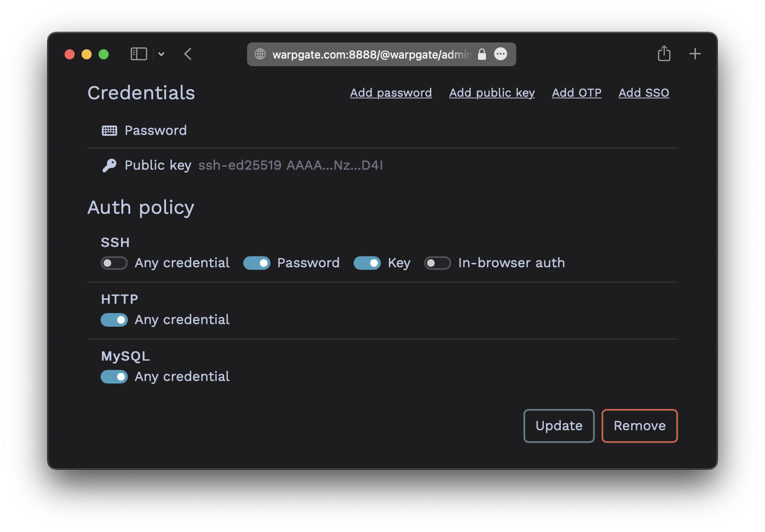Image resolution: width=765 pixels, height=532 pixels.
Task: Open a new tab with plus icon
Action: (x=695, y=54)
